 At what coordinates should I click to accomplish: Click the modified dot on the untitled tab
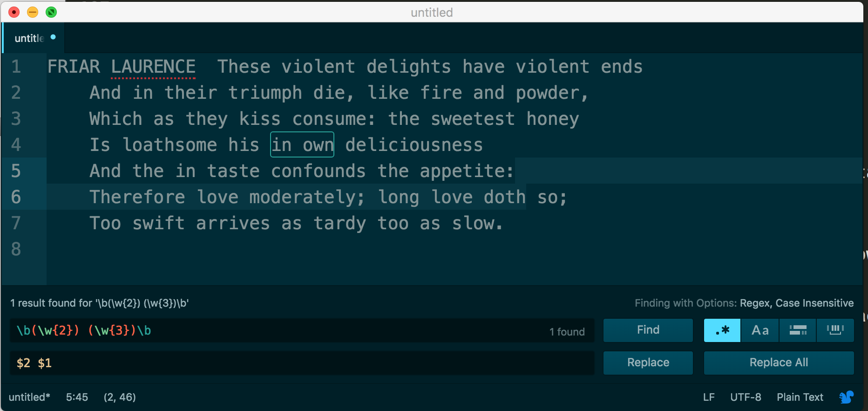(53, 37)
